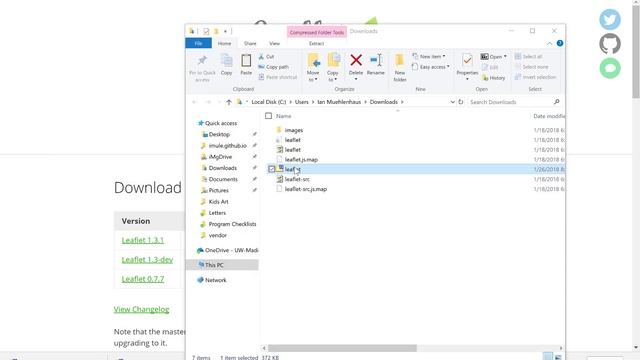Viewport: 640px width, 360px height.
Task: Select the leaflet.js.map file
Action: pos(301,160)
